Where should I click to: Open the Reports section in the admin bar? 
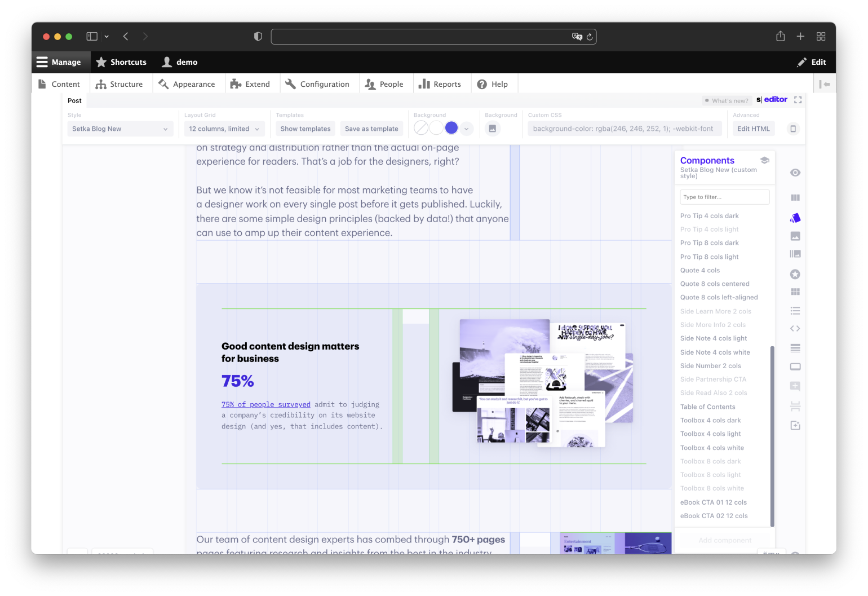point(441,83)
